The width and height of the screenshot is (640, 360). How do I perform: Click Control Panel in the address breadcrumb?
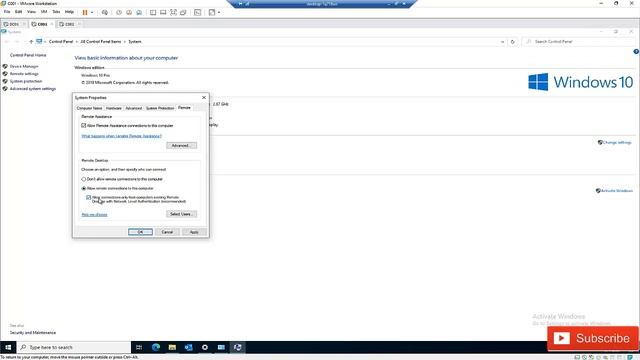61,42
